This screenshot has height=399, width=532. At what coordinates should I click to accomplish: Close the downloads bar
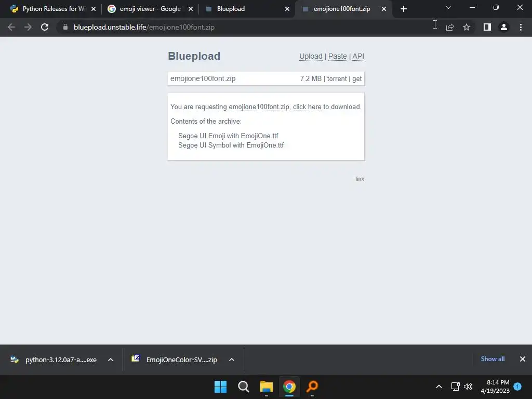tap(523, 359)
